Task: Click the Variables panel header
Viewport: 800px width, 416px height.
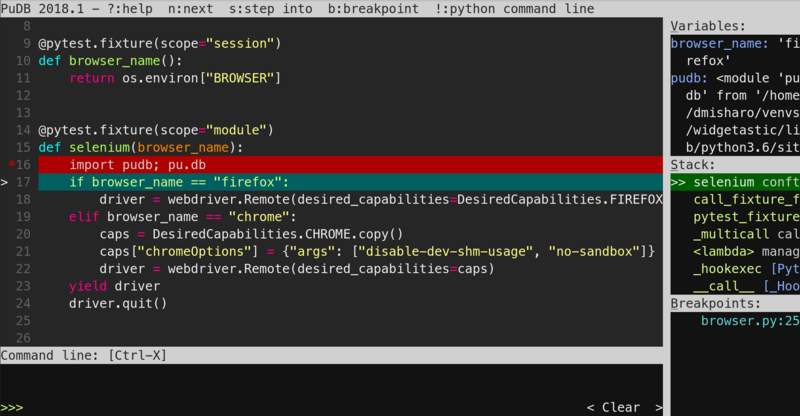Action: tap(708, 26)
